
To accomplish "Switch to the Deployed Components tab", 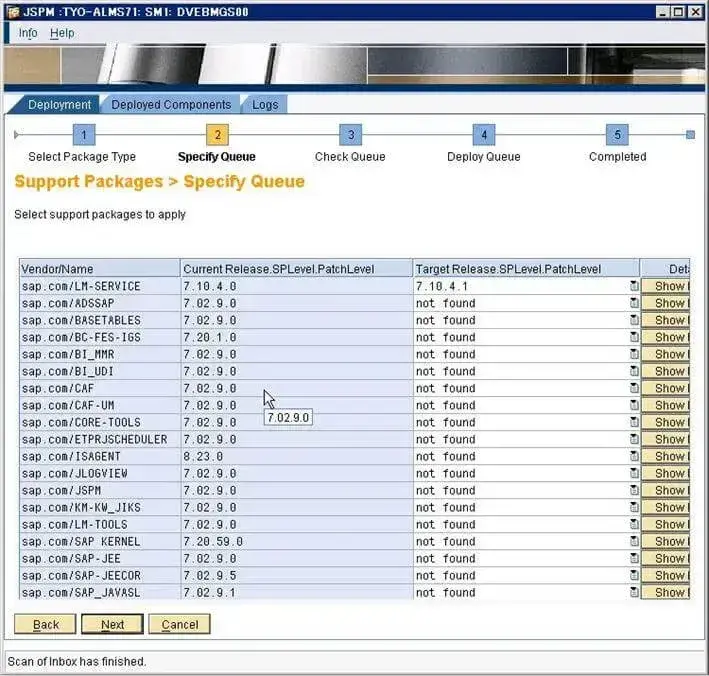I will click(171, 104).
